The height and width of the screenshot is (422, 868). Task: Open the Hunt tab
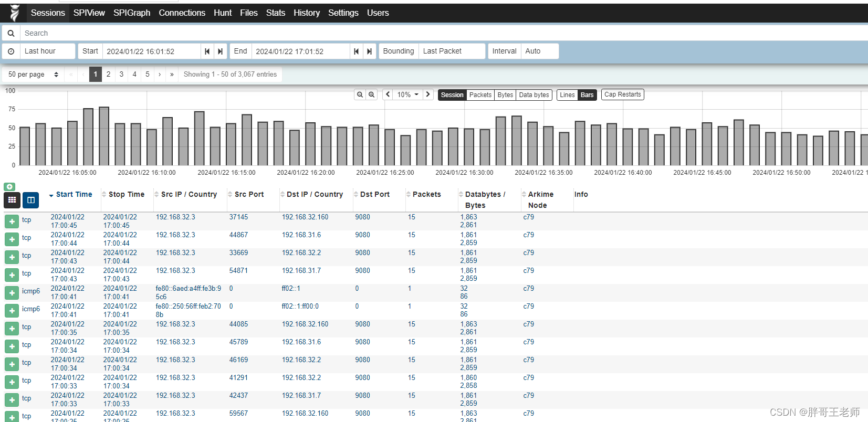click(223, 13)
